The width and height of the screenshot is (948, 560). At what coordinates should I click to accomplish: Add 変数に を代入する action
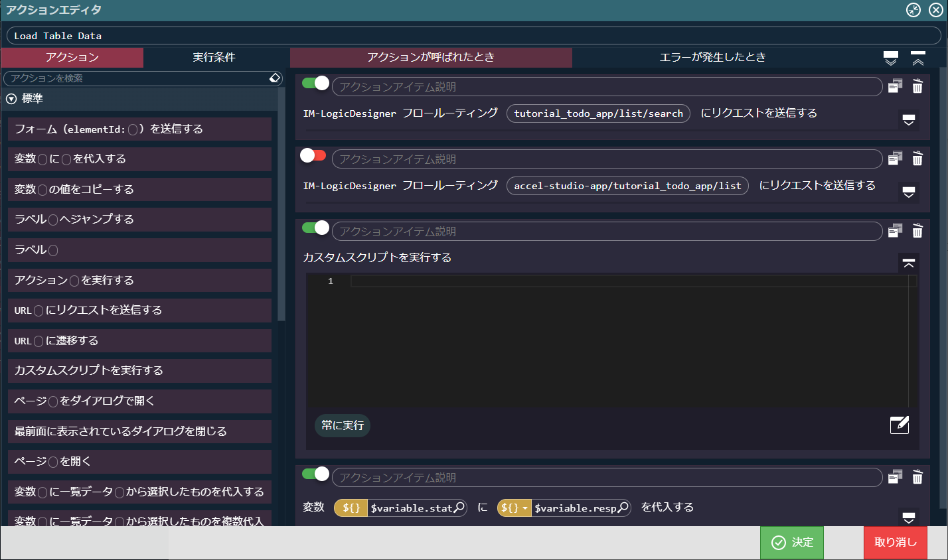[x=139, y=159]
